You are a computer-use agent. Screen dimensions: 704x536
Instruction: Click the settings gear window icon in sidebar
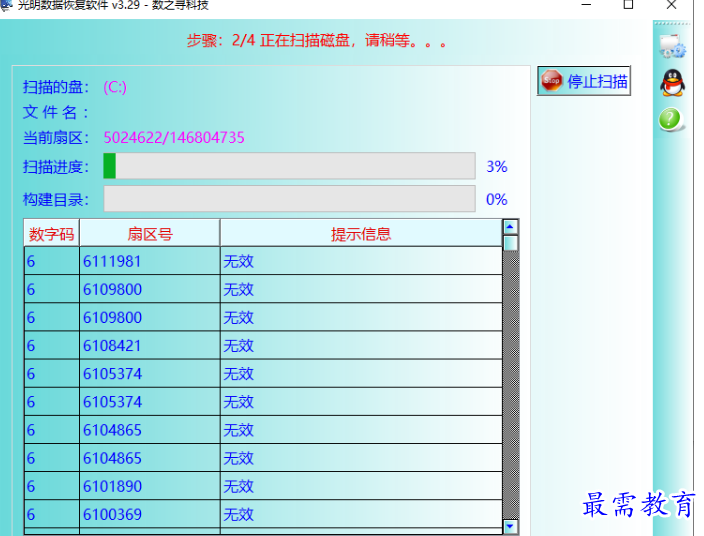click(x=672, y=46)
